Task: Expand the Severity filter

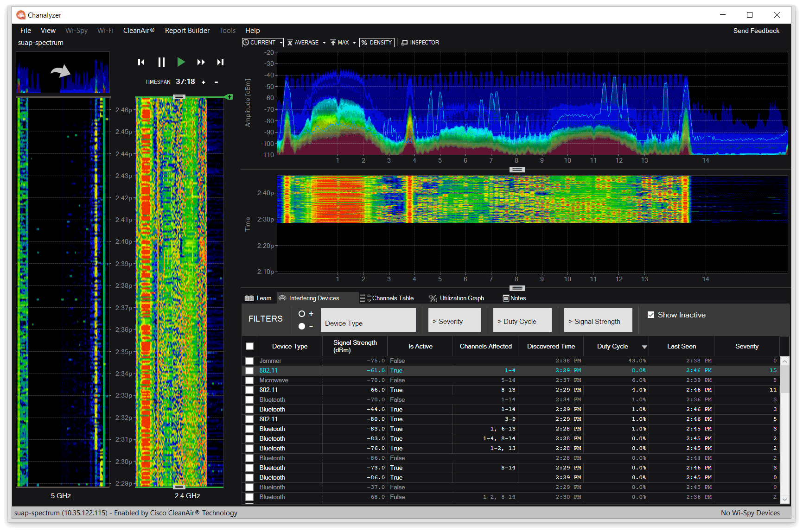Action: tap(454, 320)
